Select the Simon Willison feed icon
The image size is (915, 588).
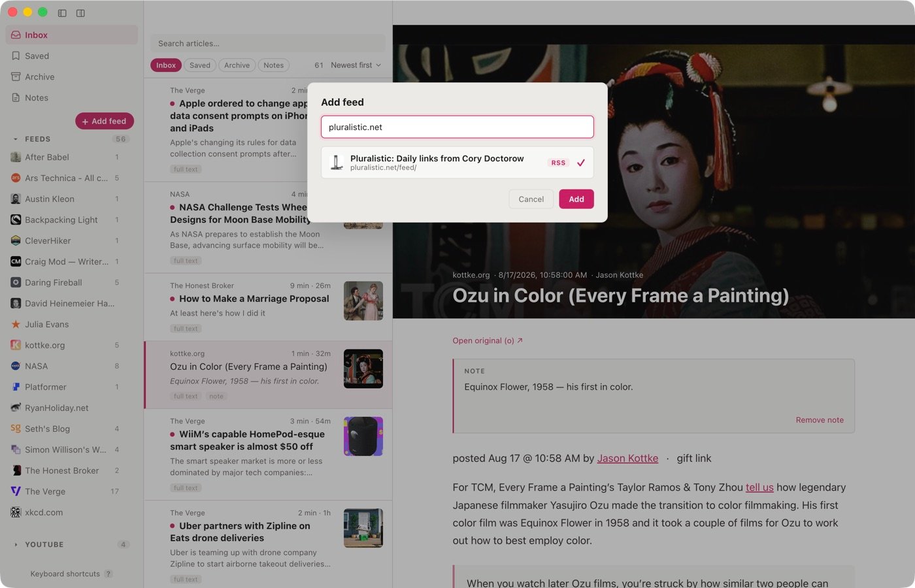[16, 450]
